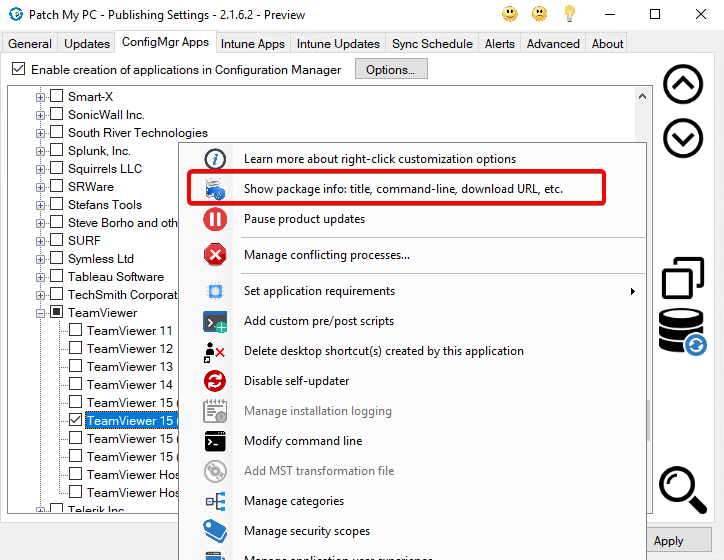Open the Alerts tab
The image size is (724, 560).
coord(500,44)
